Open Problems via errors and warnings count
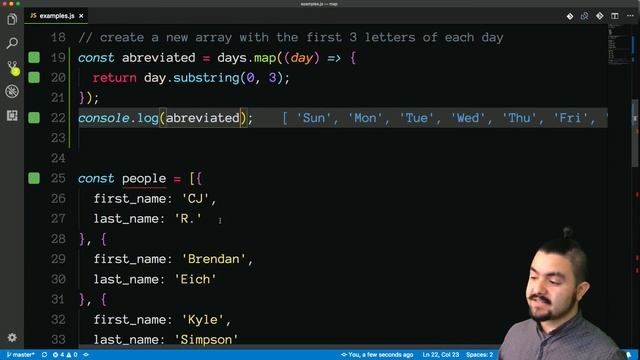Screen dimensions: 640x360 [65, 355]
